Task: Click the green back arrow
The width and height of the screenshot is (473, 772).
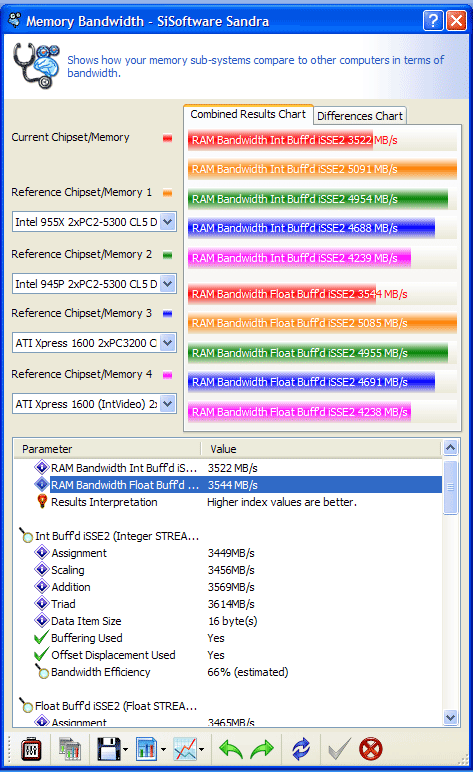Action: coord(231,749)
